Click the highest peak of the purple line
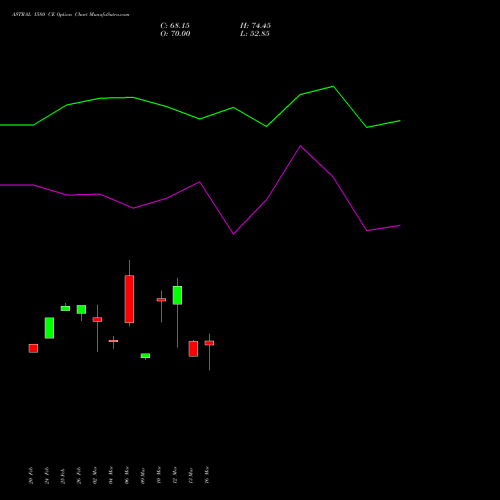500x500 pixels. pyautogui.click(x=300, y=146)
